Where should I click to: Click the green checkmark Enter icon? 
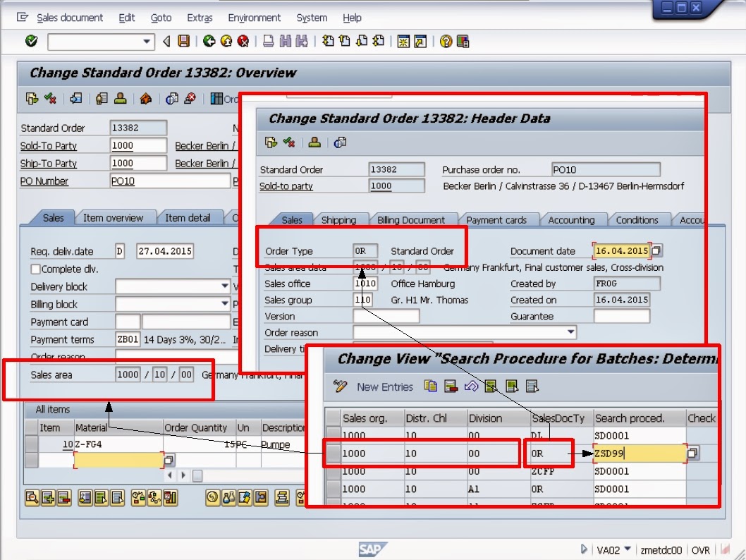pos(32,42)
